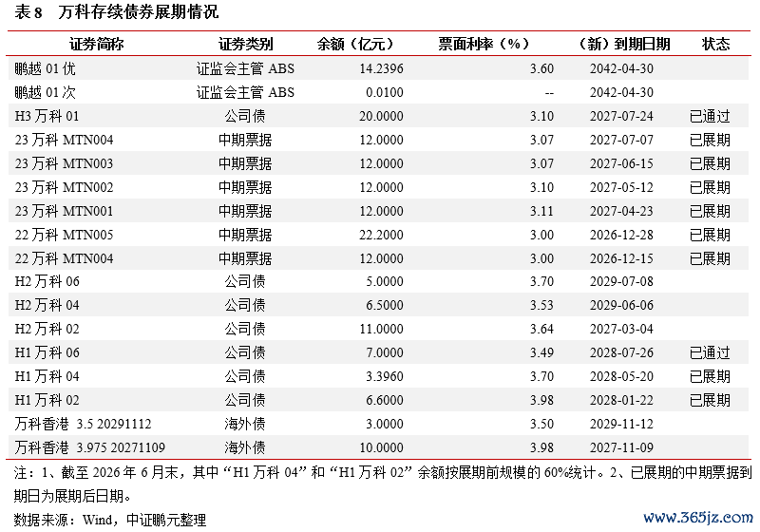Click 已展期 status in H1 万科 02 row
The image size is (760, 532).
coord(710,400)
